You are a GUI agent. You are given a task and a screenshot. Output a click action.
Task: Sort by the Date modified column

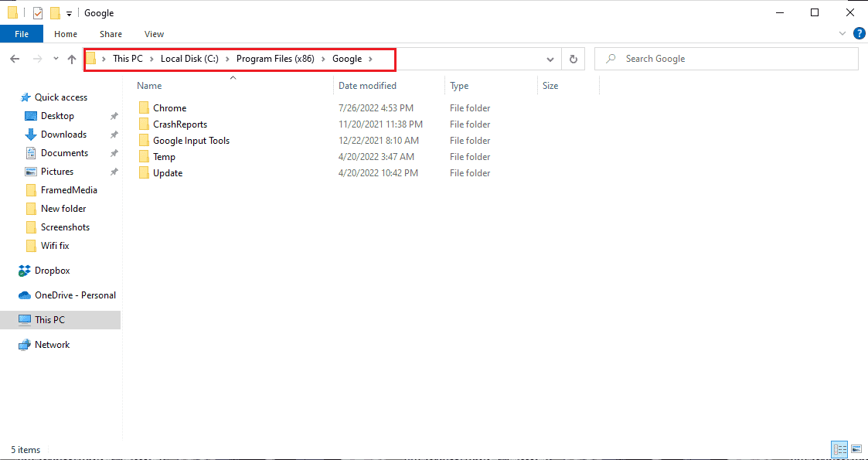point(367,86)
